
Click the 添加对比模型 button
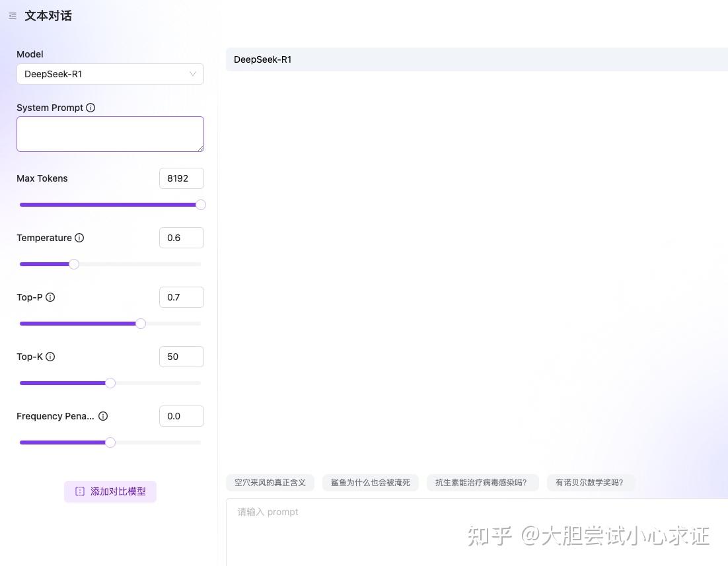(110, 491)
